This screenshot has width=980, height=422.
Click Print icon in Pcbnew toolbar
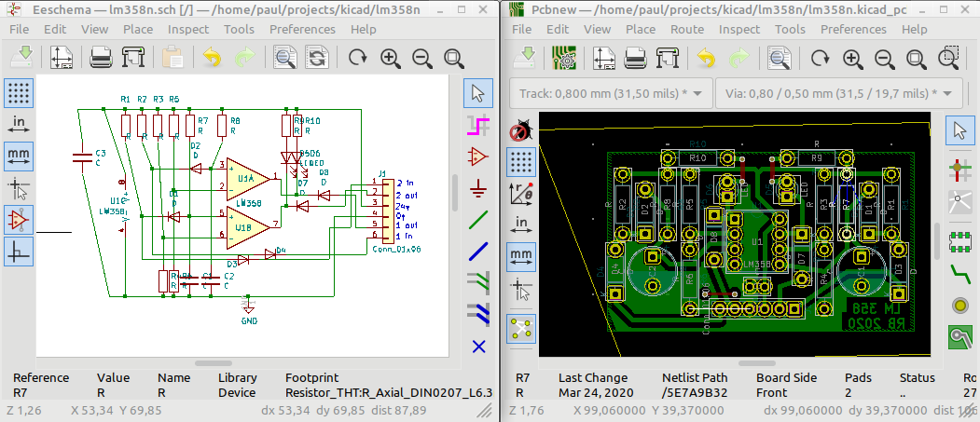tap(636, 58)
